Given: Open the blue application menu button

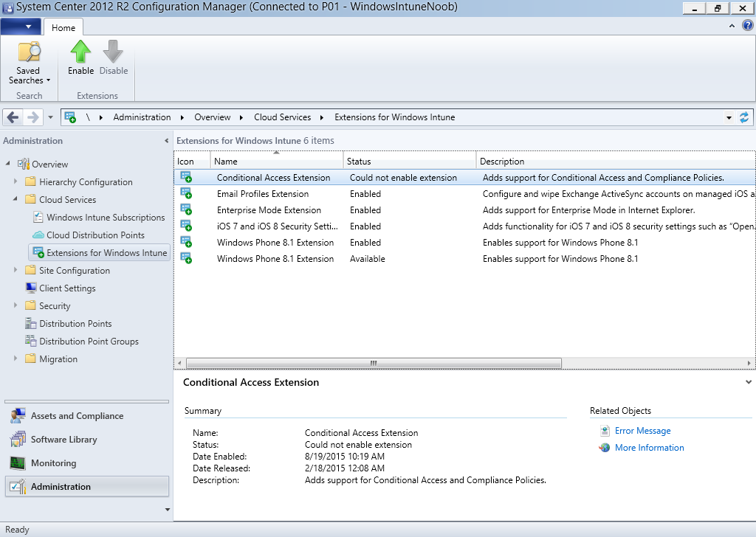Looking at the screenshot, I should click(x=21, y=27).
